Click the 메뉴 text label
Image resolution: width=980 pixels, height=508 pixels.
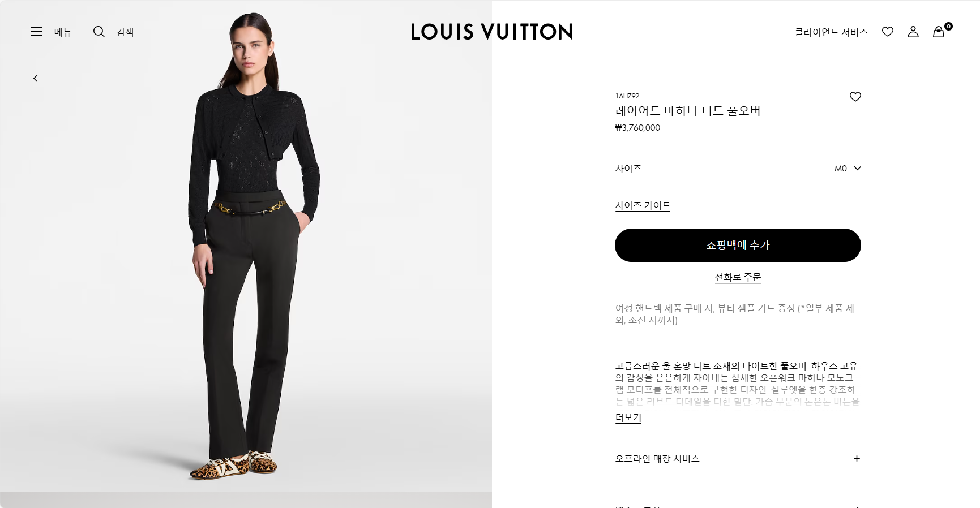(63, 32)
